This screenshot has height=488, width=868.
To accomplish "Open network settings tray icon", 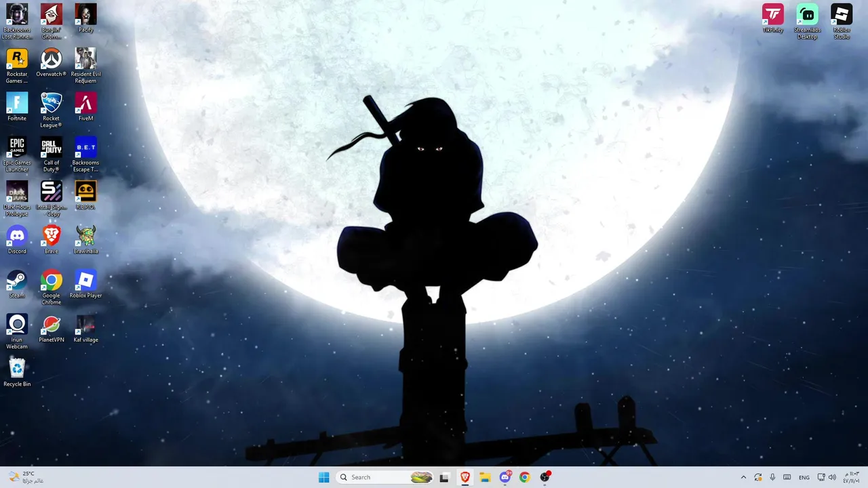I will coord(821,477).
